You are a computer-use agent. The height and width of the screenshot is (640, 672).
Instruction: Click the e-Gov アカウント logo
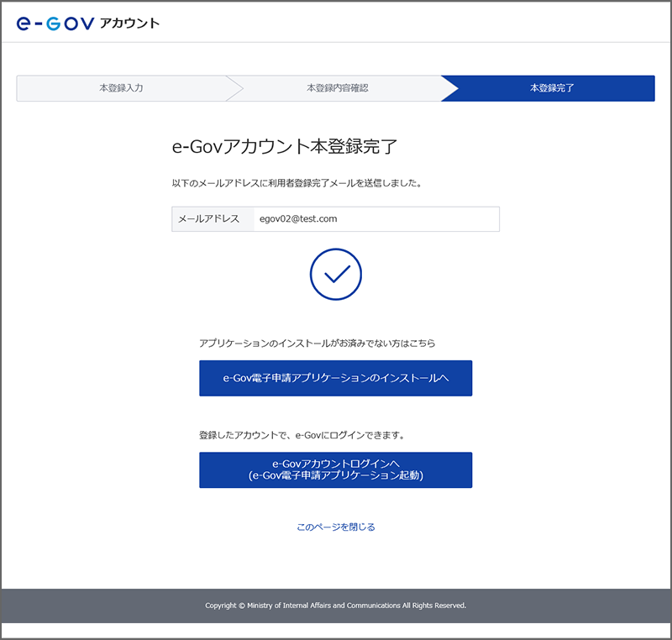click(x=88, y=24)
